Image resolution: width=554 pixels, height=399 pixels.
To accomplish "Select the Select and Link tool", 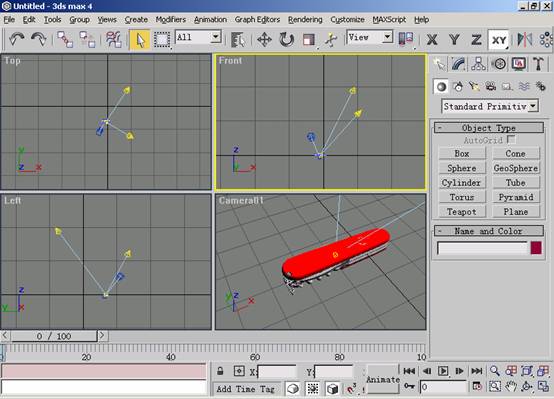I will pyautogui.click(x=65, y=39).
